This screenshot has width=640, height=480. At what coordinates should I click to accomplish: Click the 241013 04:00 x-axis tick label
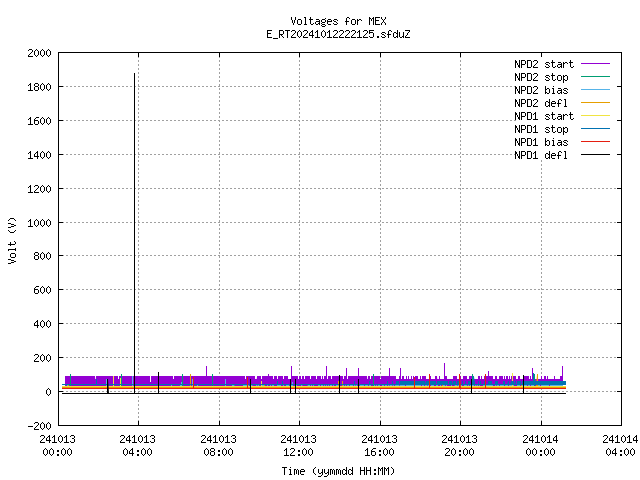tap(138, 446)
